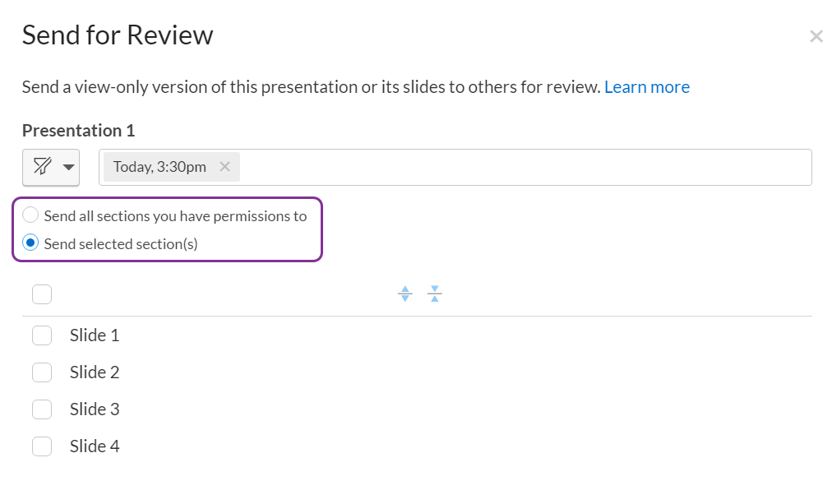Check the Slide 2 checkbox
Screen dimensions: 832x504
(42, 372)
